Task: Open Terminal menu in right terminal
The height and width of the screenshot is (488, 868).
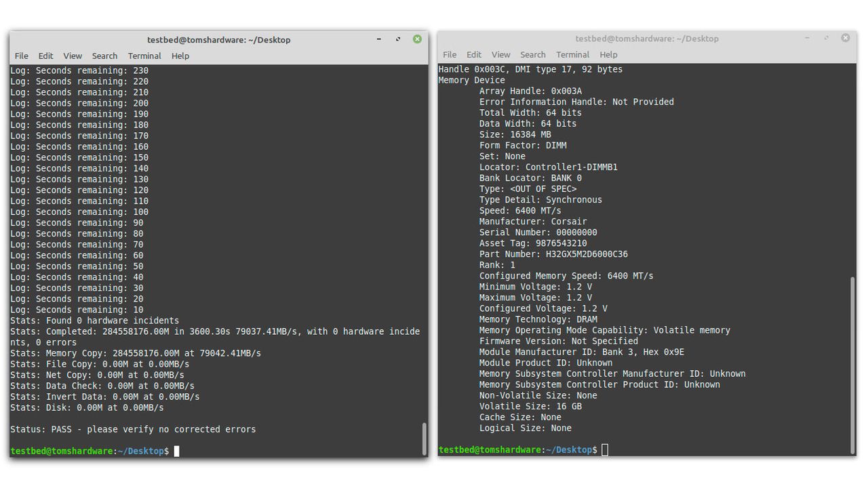Action: pyautogui.click(x=573, y=54)
